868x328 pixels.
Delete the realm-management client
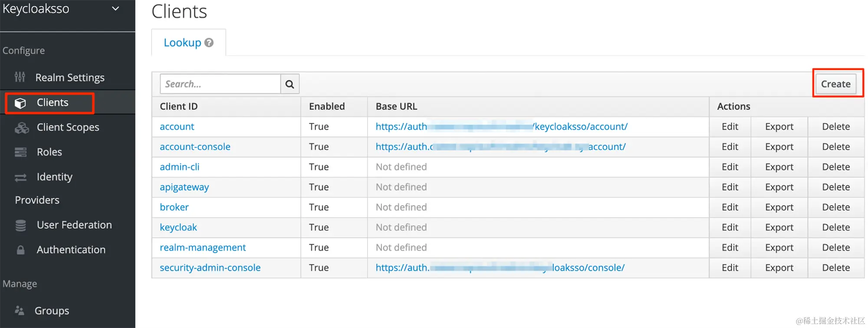835,248
